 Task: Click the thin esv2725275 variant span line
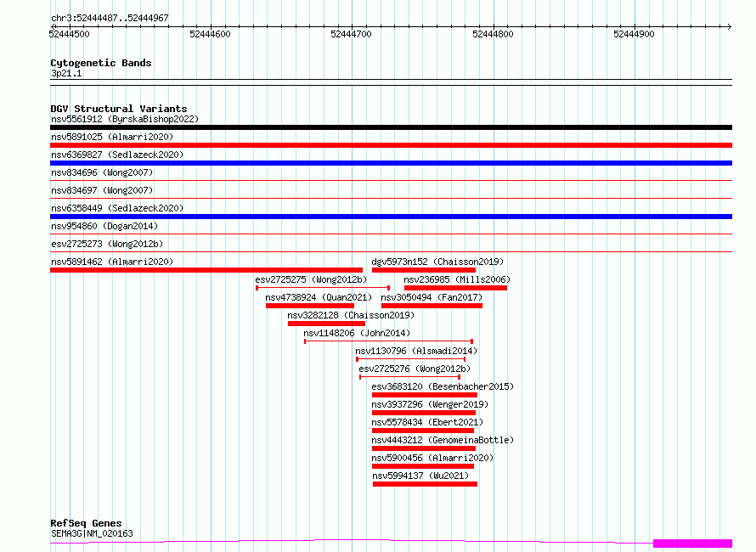tap(323, 288)
